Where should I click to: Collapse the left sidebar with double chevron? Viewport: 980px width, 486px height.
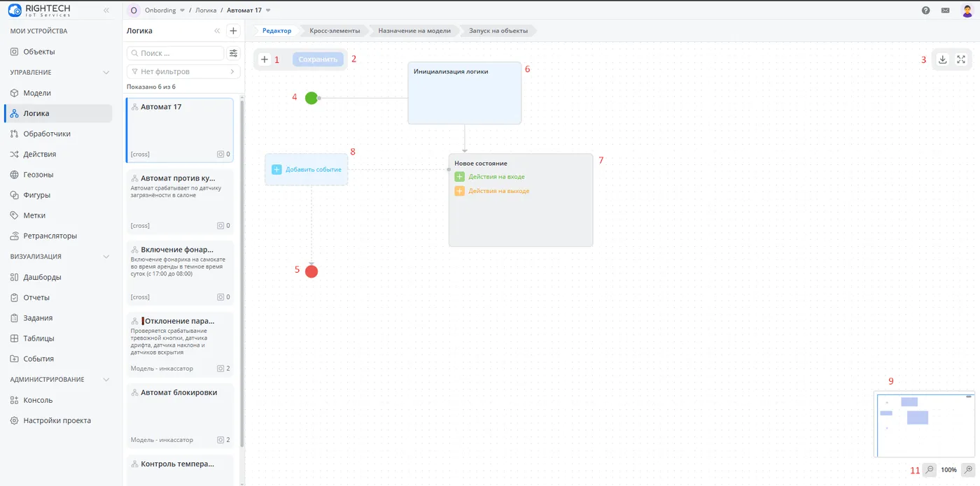click(x=106, y=10)
